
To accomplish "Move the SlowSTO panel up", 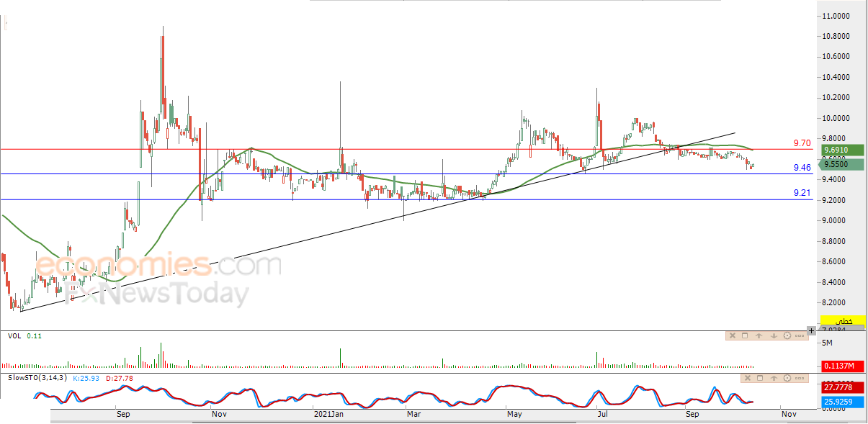I will coord(774,378).
